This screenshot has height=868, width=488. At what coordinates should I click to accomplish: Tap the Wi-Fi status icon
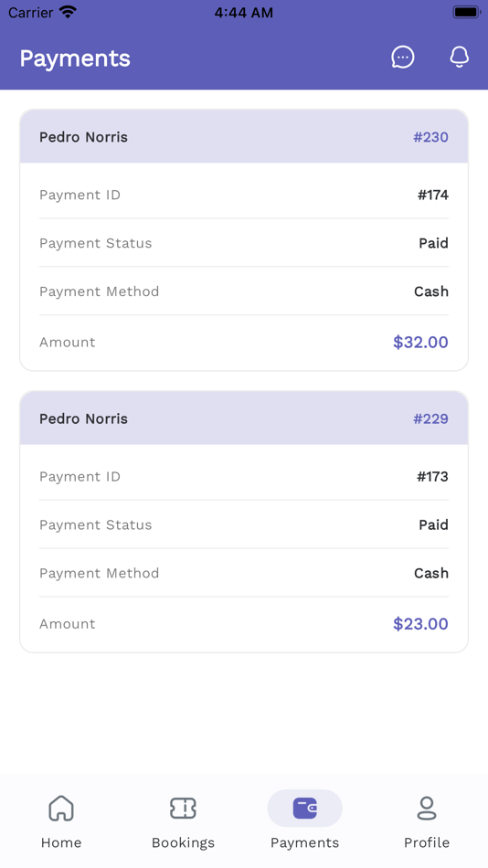coord(69,12)
